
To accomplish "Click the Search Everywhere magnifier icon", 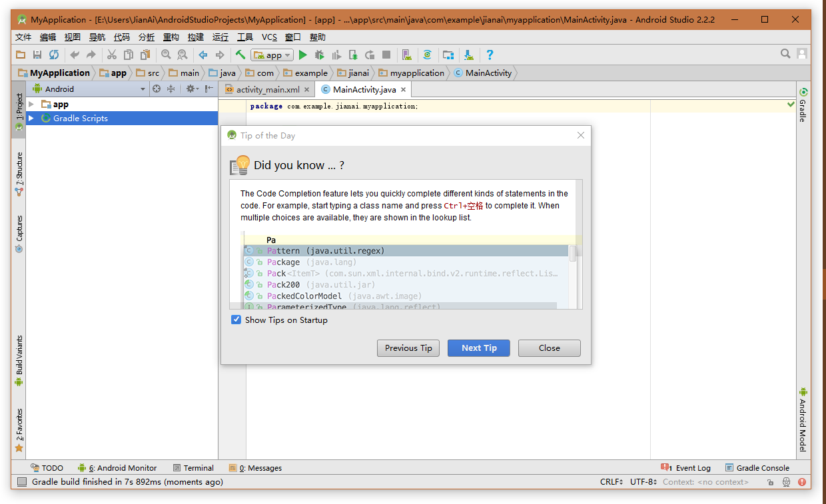I will tap(786, 54).
